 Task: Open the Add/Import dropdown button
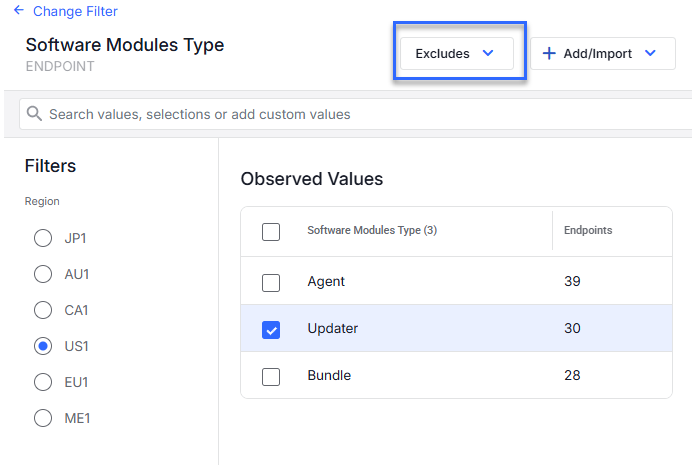(x=603, y=53)
